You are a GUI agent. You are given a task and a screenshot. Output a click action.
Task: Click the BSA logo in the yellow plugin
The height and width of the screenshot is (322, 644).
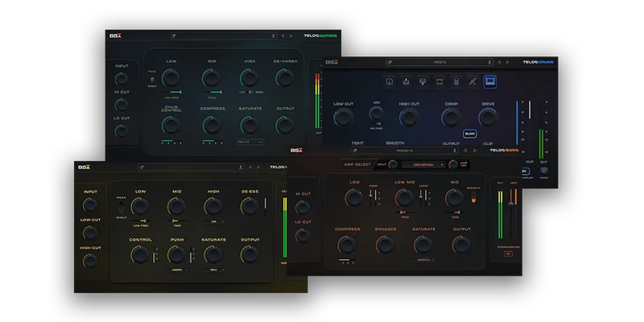(85, 167)
